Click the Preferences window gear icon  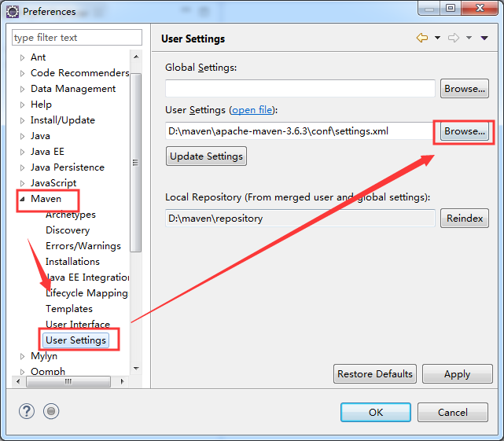[13, 12]
